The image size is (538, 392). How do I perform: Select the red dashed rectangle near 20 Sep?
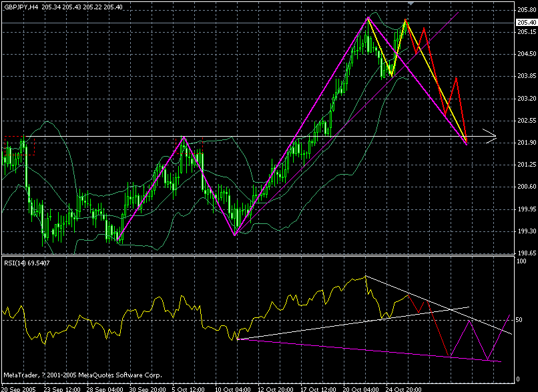(x=19, y=145)
